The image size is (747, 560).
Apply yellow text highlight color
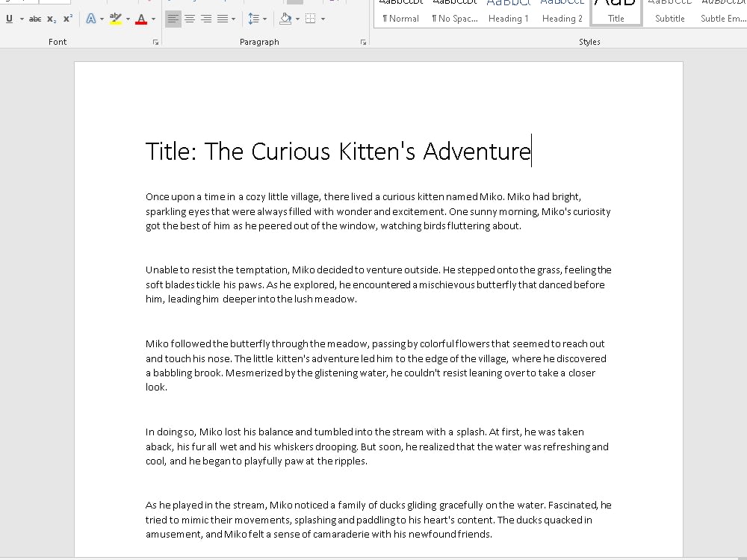pos(116,19)
